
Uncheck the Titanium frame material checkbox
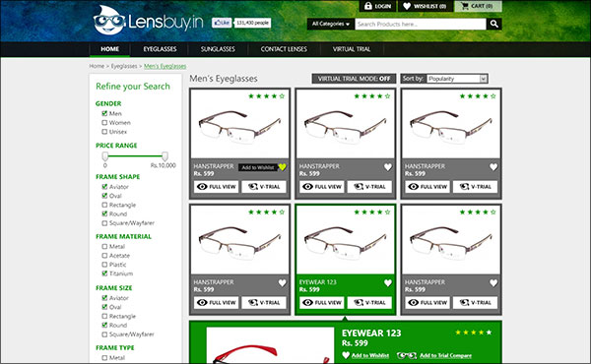click(104, 273)
